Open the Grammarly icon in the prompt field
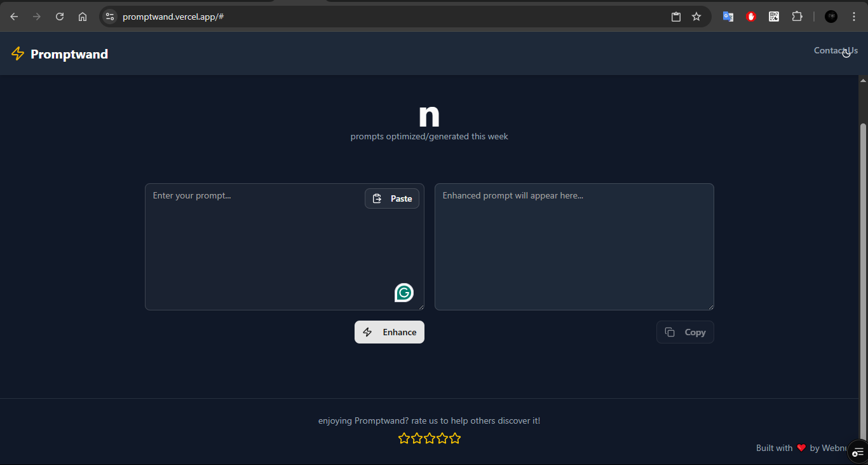The height and width of the screenshot is (465, 868). pyautogui.click(x=403, y=293)
